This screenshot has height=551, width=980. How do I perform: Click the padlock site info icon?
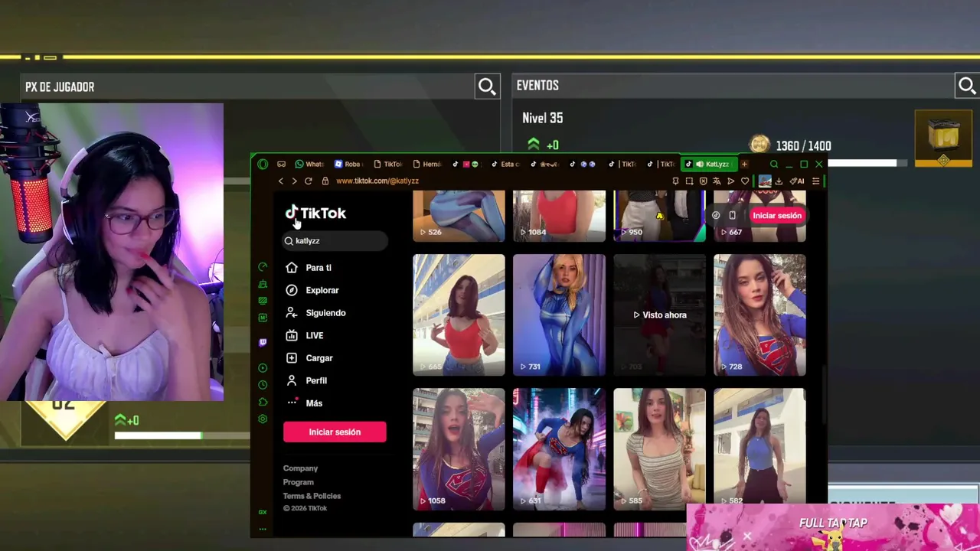(325, 181)
